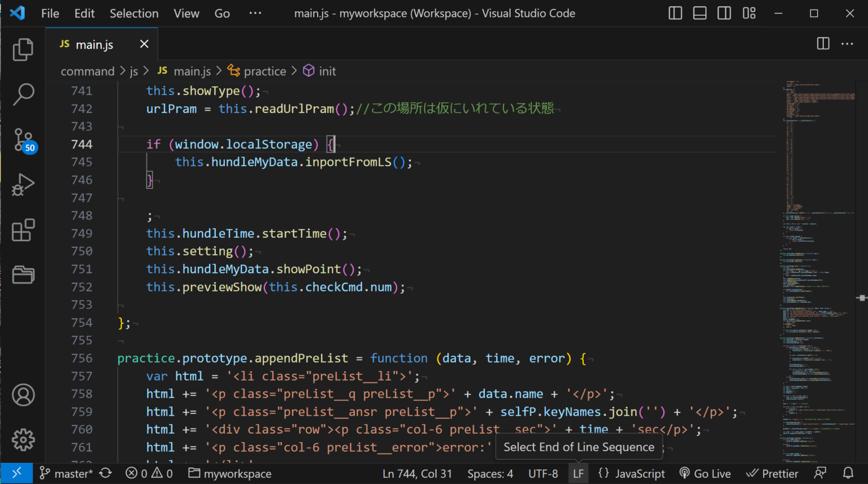Viewport: 868px width, 484px height.
Task: Open the Extensions view
Action: pos(23,230)
